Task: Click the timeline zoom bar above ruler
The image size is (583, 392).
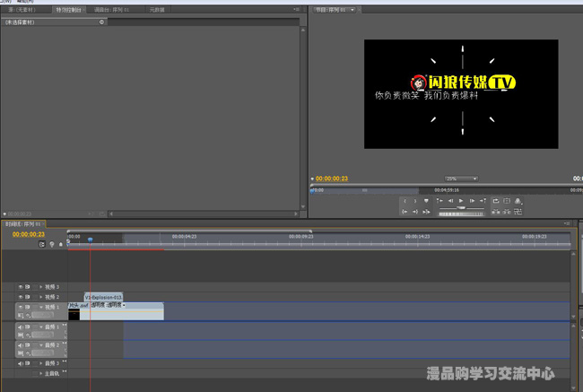Action: (189, 231)
